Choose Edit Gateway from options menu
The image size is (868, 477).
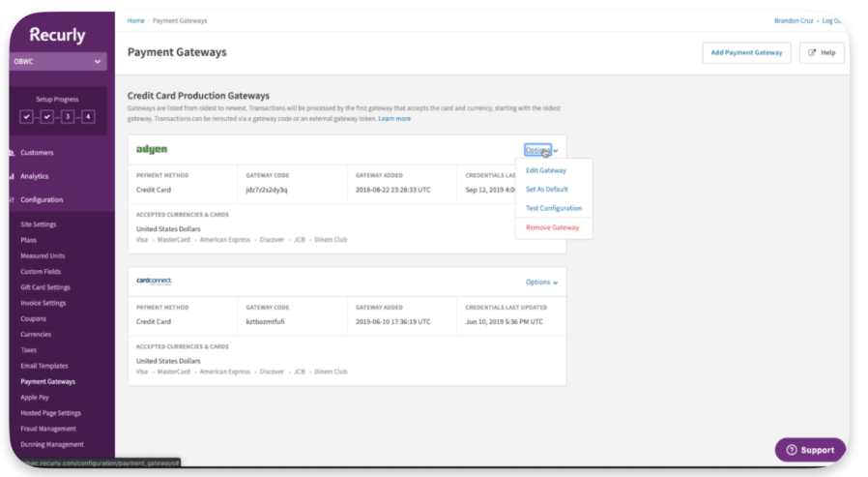pyautogui.click(x=546, y=170)
